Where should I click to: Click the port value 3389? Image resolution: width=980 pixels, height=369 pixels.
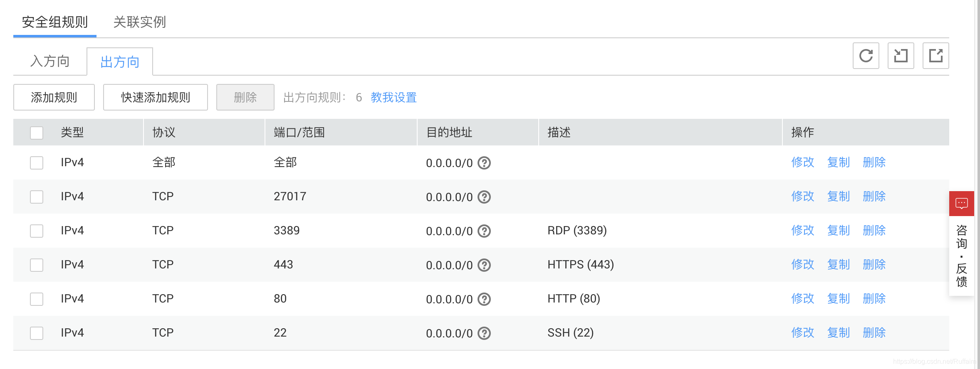287,230
